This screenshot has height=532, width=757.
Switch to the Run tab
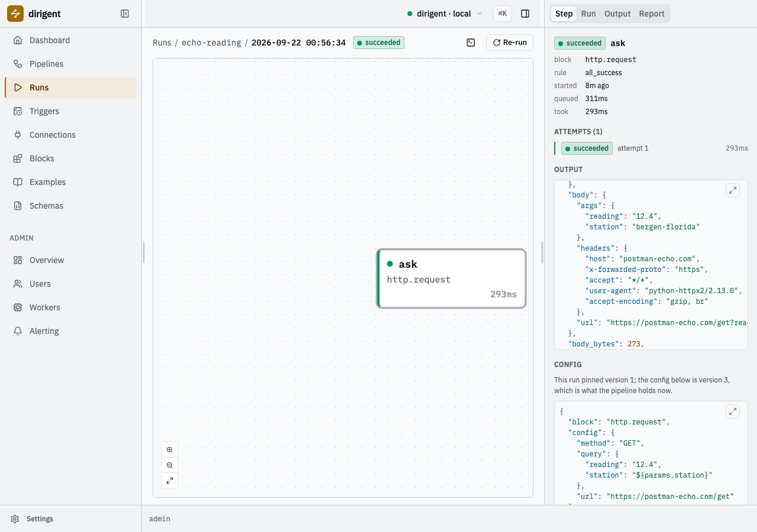(588, 14)
